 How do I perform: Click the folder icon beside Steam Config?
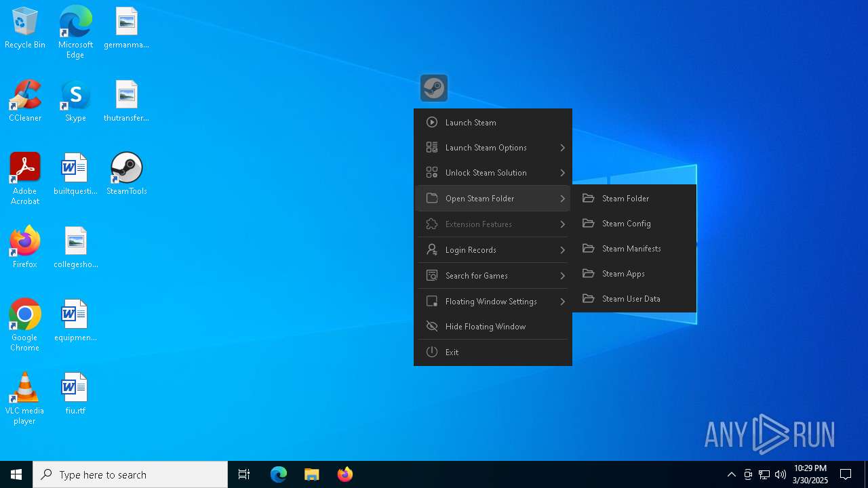tap(588, 224)
